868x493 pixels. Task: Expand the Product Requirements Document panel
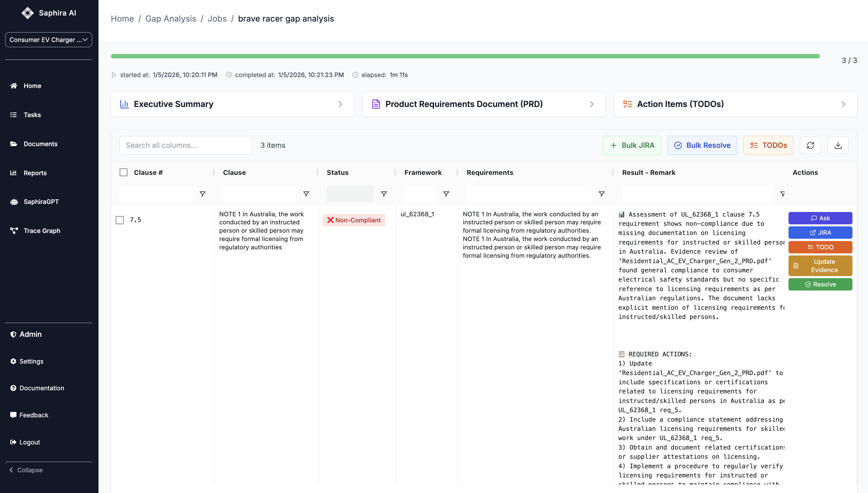(484, 104)
